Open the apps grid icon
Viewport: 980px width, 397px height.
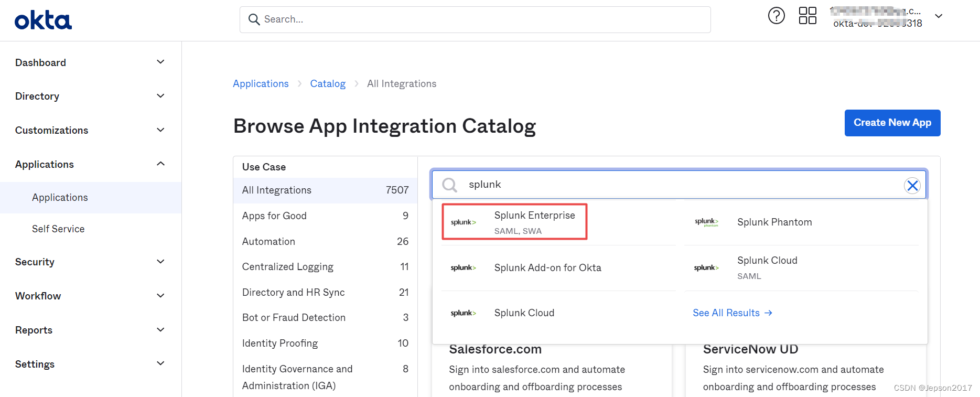tap(807, 16)
